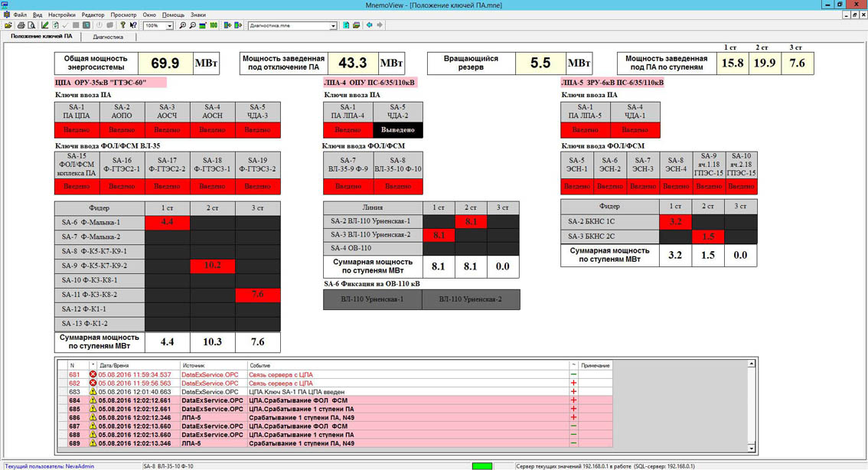Click the red error icon in row 681
The image size is (868, 470).
coord(93,375)
